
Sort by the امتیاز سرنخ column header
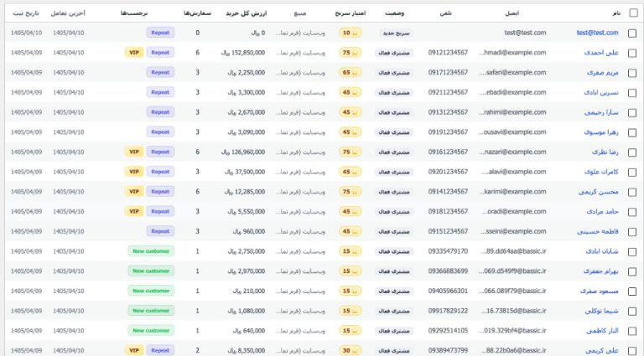click(x=350, y=13)
